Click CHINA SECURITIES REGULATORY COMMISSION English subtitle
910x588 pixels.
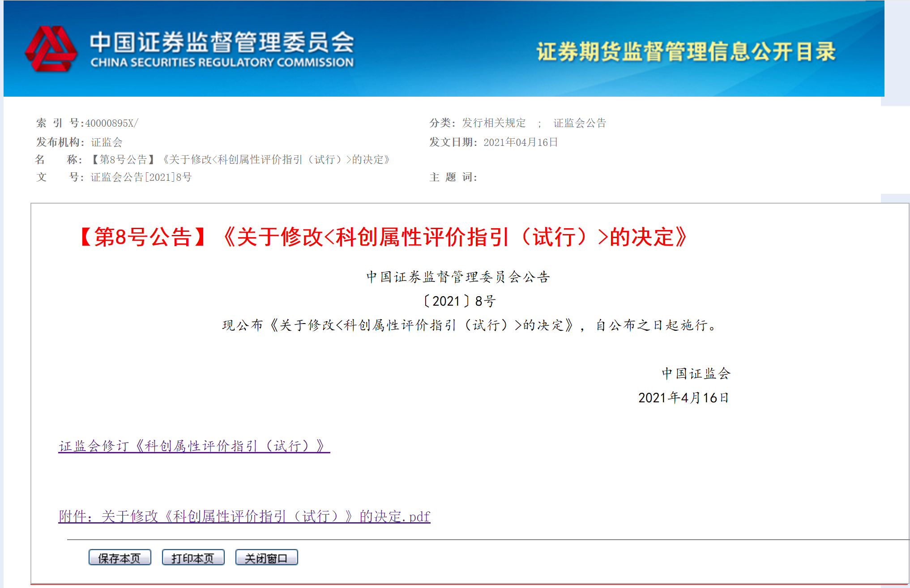222,62
